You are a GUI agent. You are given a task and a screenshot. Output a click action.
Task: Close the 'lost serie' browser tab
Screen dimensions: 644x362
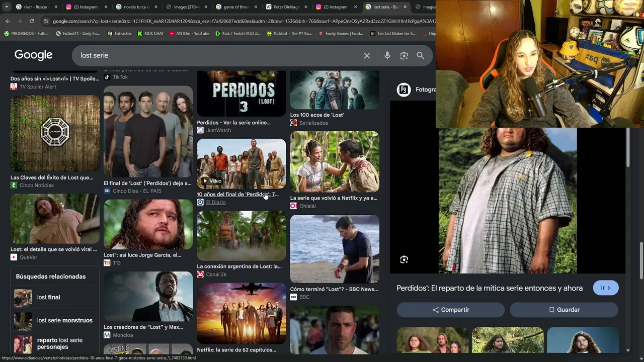point(405,7)
